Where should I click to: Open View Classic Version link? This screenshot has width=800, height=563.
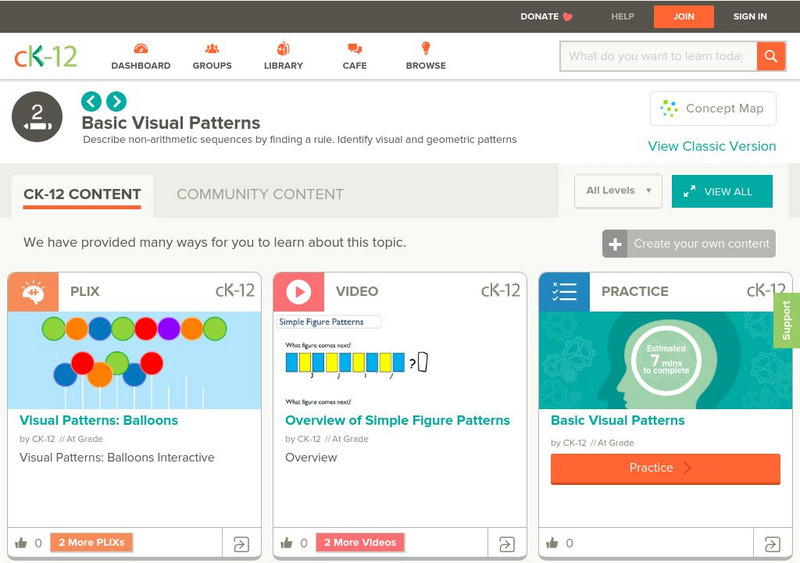(712, 146)
